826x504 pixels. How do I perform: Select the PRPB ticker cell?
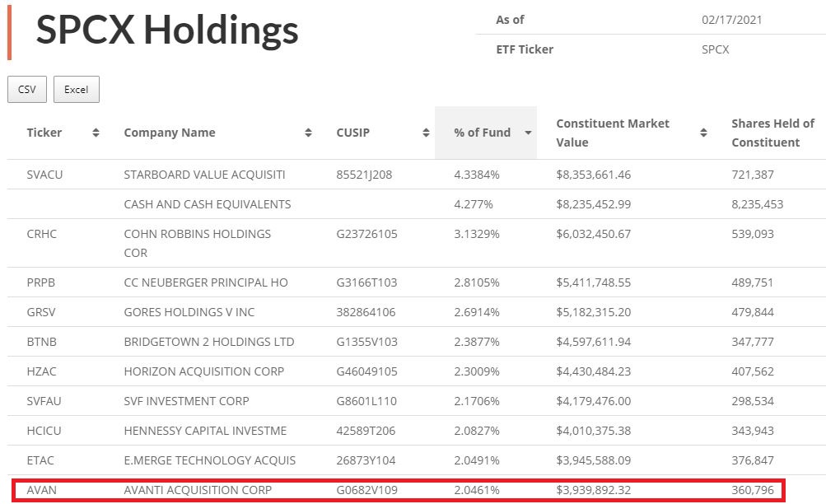coord(40,282)
